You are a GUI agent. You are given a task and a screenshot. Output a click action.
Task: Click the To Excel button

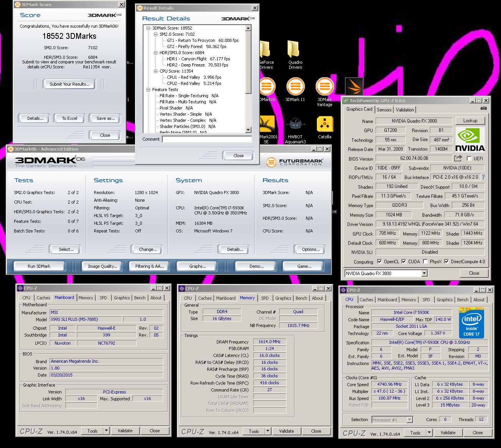pos(70,118)
